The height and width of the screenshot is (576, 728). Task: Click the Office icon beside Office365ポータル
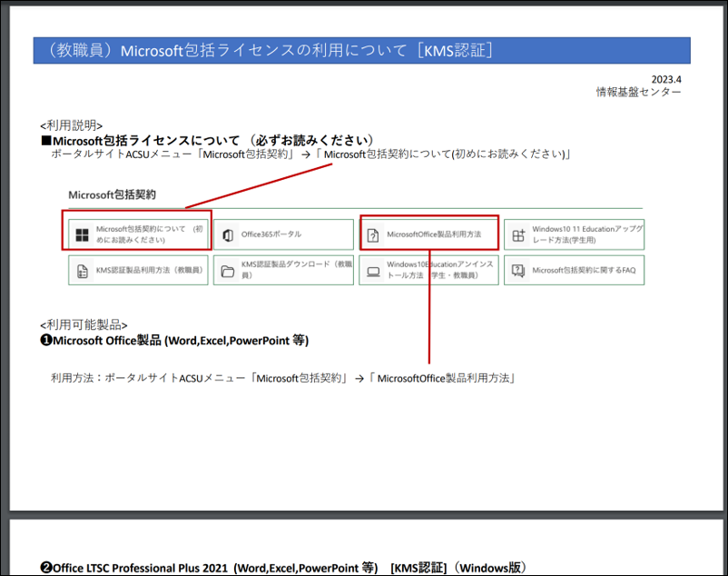228,235
